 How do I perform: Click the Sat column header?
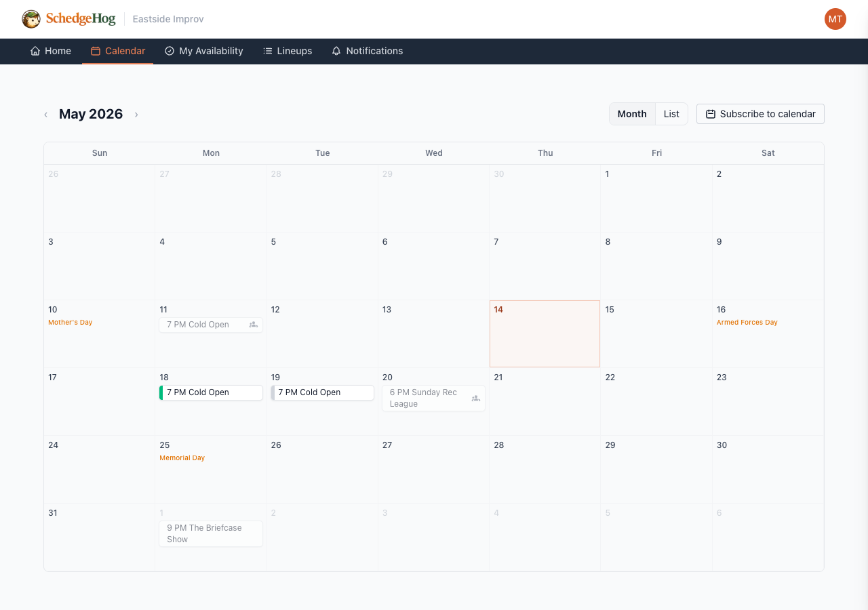coord(768,153)
